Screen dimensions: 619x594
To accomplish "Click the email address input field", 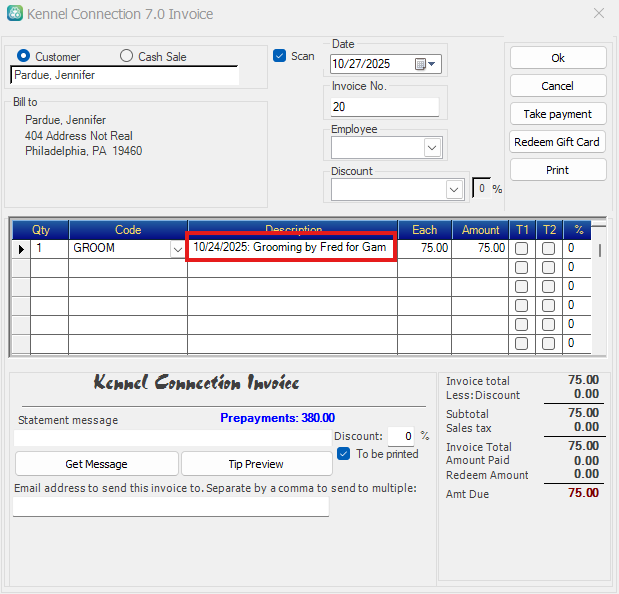I will point(171,506).
